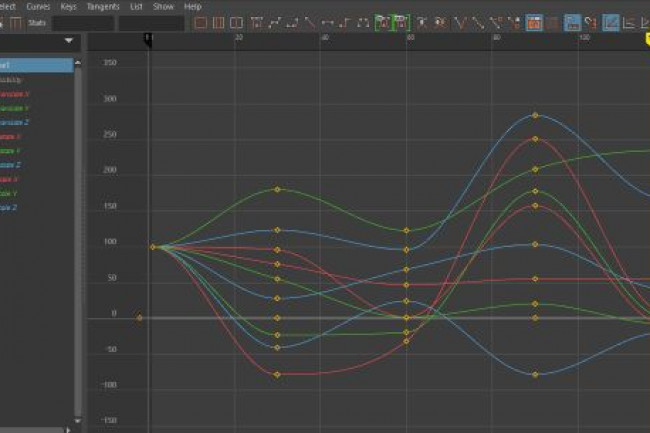The height and width of the screenshot is (433, 650).
Task: Click the first Stats input field
Action: tap(82, 22)
